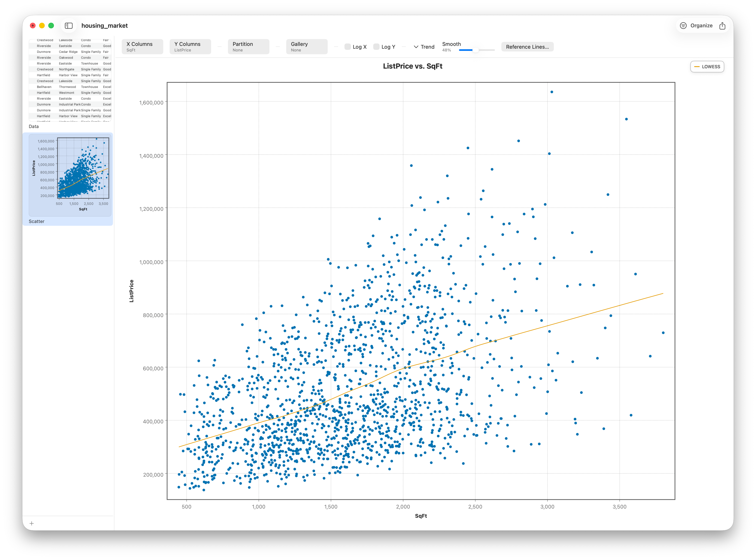Click the 1,200,000 y-axis tick label
756x560 pixels.
coord(151,209)
